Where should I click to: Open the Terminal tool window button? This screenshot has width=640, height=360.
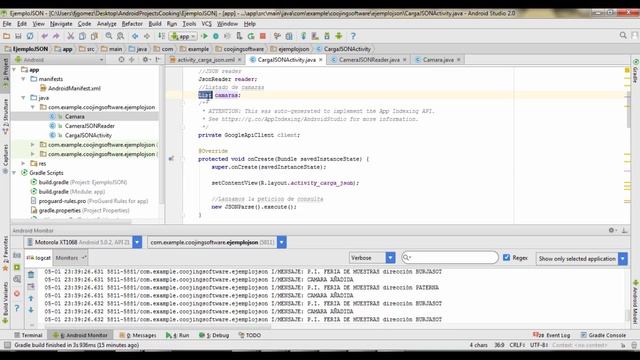click(28, 335)
